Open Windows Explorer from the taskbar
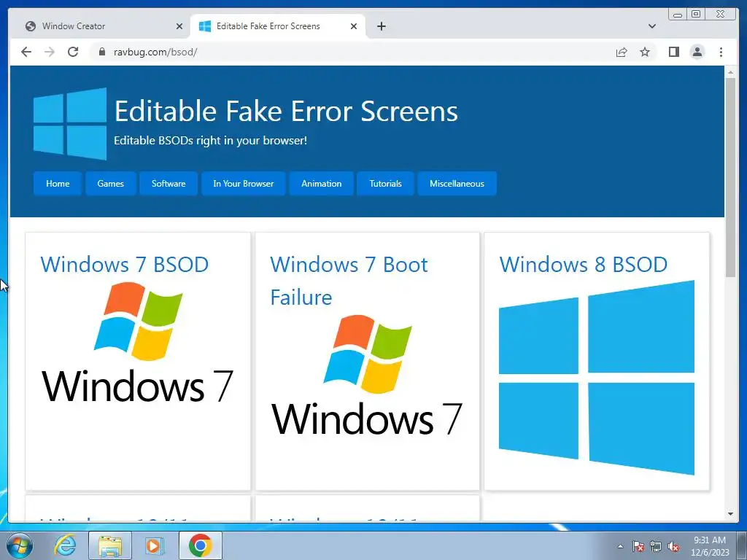747x560 pixels. tap(110, 545)
